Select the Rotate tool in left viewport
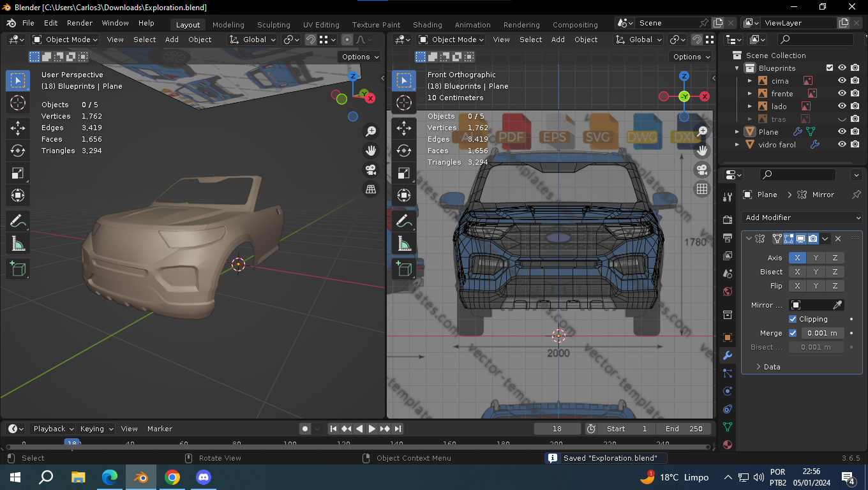This screenshot has height=490, width=868. point(18,151)
